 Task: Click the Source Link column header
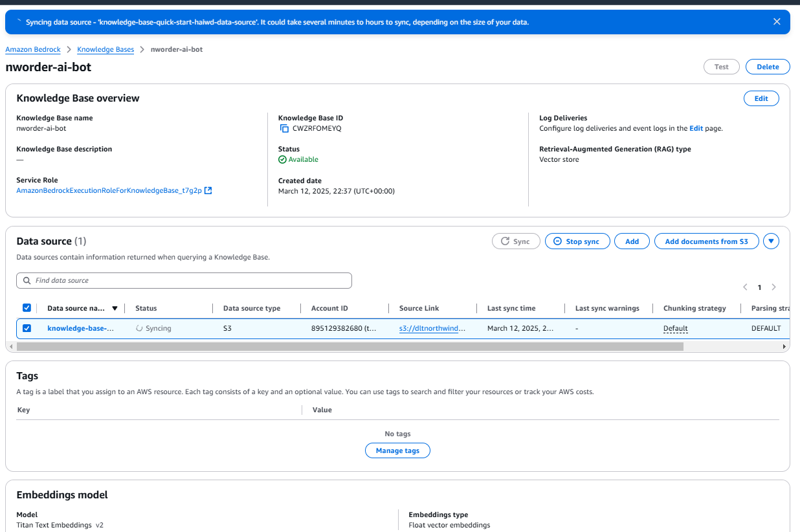coord(419,308)
